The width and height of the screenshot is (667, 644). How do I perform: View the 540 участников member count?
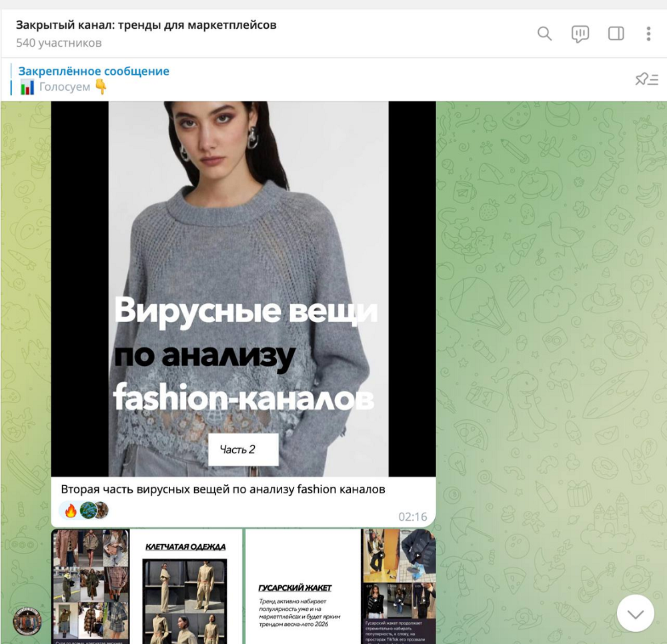click(x=59, y=43)
